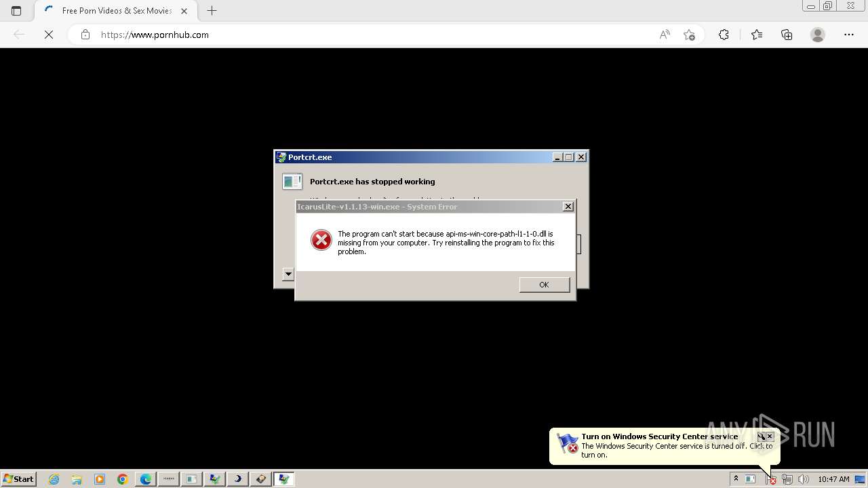868x488 pixels.
Task: Click the flag icon in security balloon
Action: coord(567,443)
